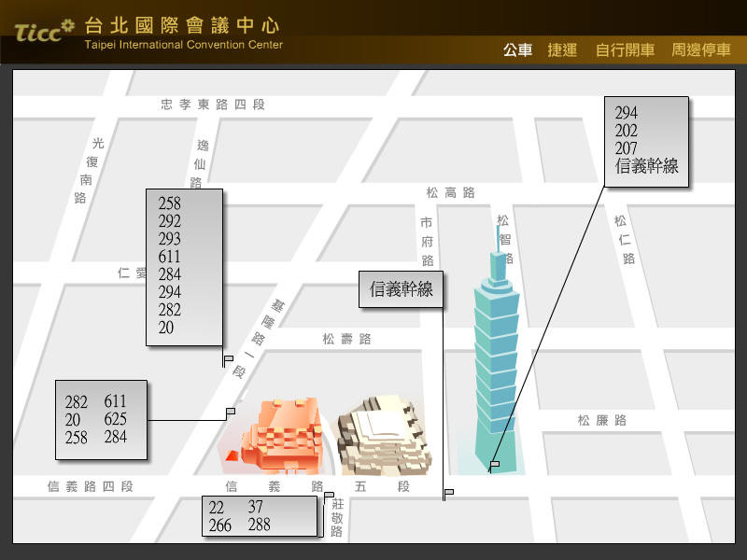Click the 松仁路 road label

625,240
